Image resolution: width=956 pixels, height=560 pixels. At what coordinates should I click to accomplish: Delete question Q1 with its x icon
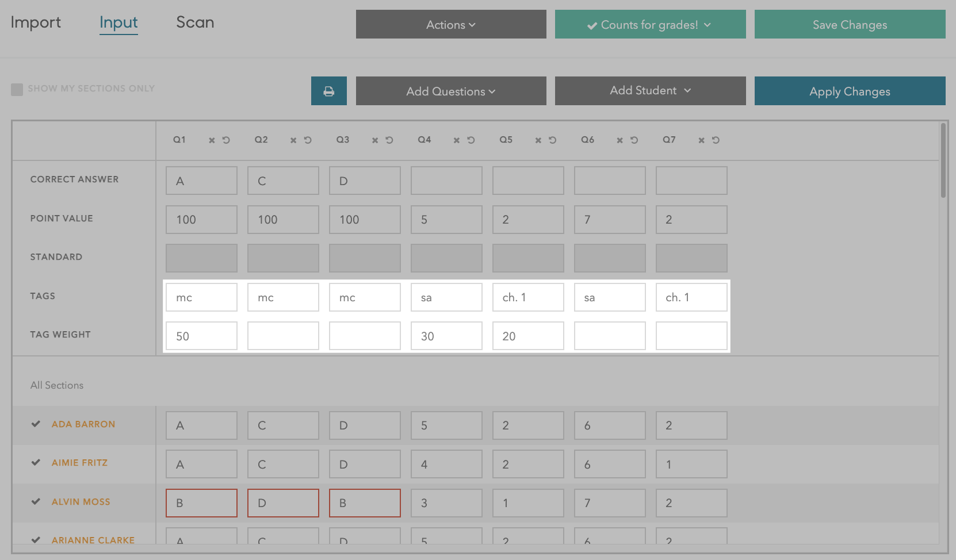point(212,140)
